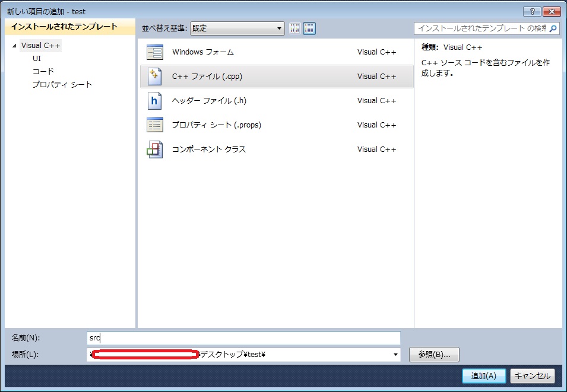The width and height of the screenshot is (567, 392).
Task: Click Visual C++ type in コンポーネント クラス row
Action: pos(377,149)
